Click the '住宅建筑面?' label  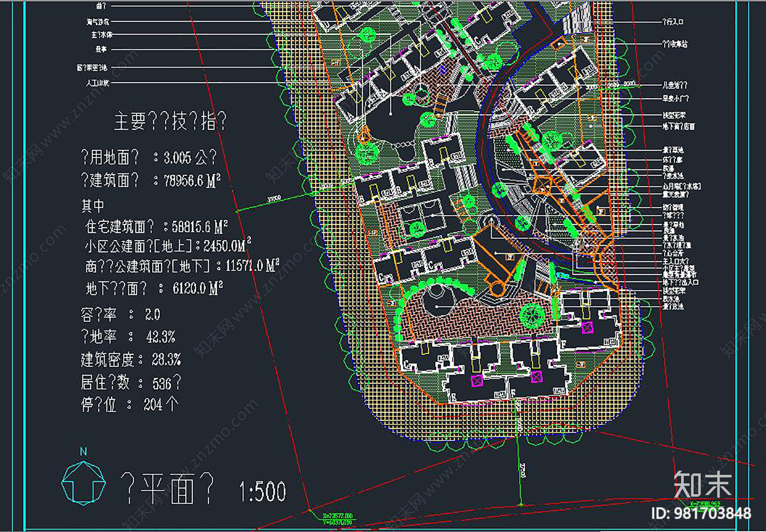[120, 226]
